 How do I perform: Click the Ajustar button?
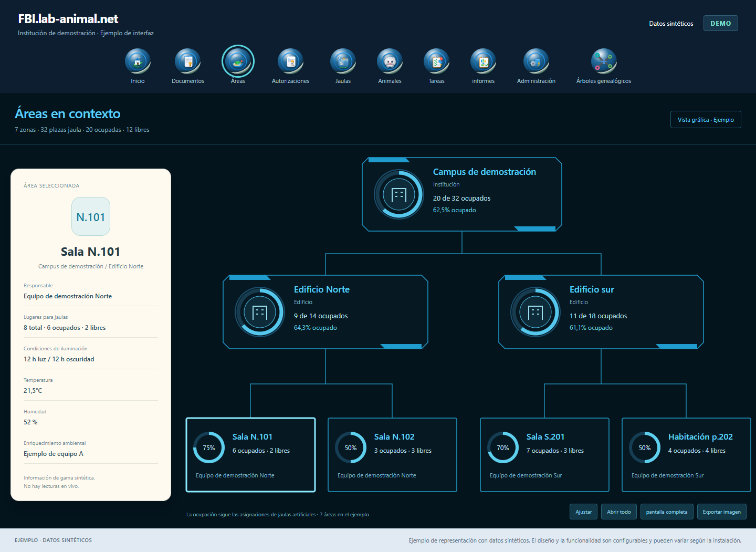[583, 512]
